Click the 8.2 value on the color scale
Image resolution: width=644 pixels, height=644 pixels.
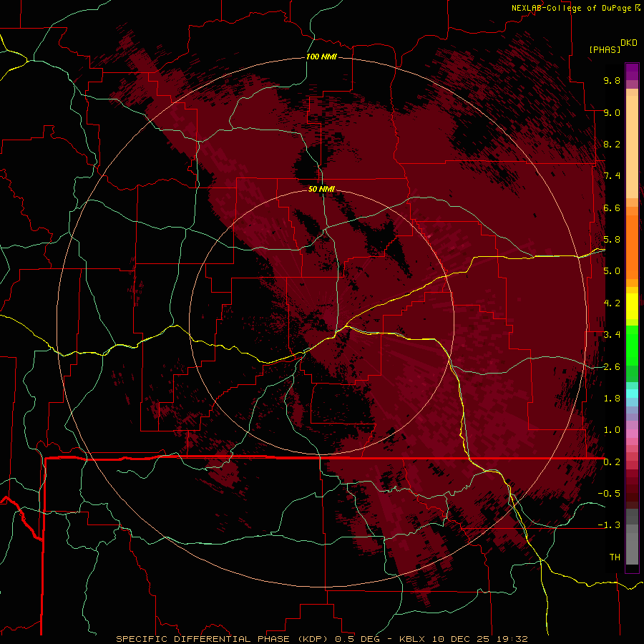pos(612,144)
